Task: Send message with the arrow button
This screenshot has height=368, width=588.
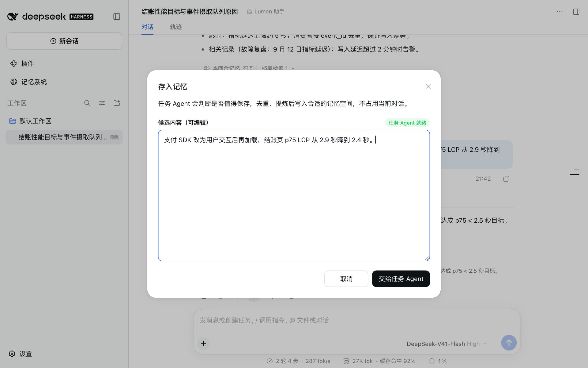Action: (509, 343)
